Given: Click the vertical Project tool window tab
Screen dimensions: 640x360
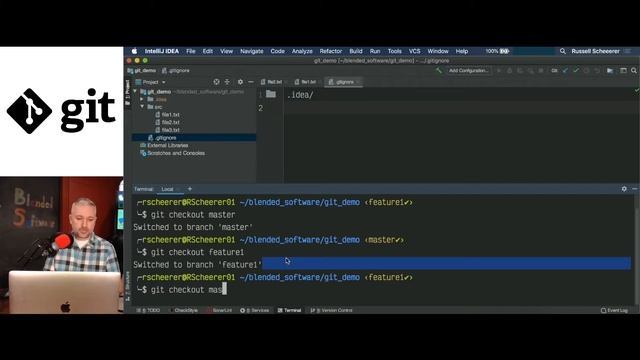Looking at the screenshot, I should pyautogui.click(x=128, y=93).
